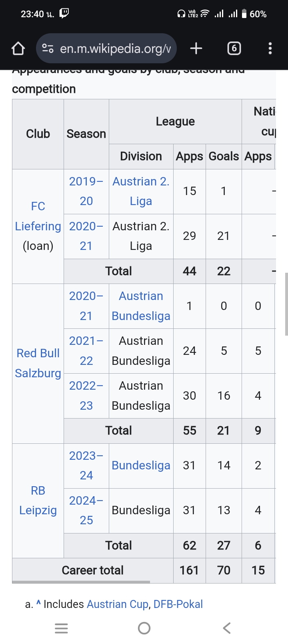Open the FC Liefering link
The image size is (288, 644).
(x=38, y=216)
